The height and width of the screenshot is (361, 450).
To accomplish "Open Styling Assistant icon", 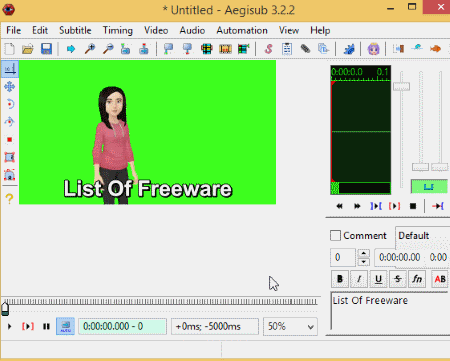I will point(417,49).
